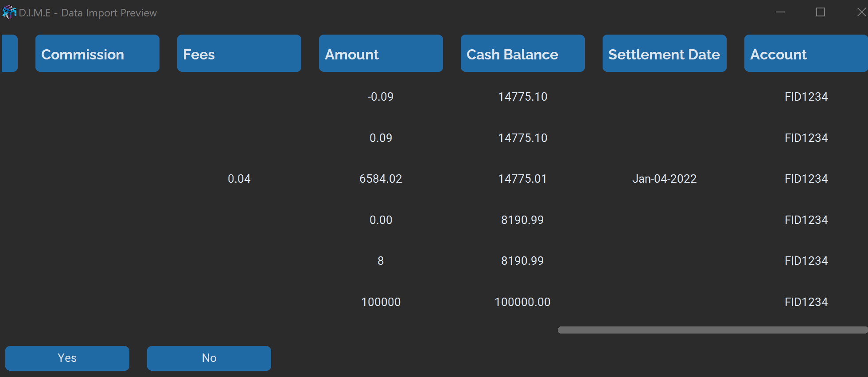Select the Commission column header

pos(97,54)
